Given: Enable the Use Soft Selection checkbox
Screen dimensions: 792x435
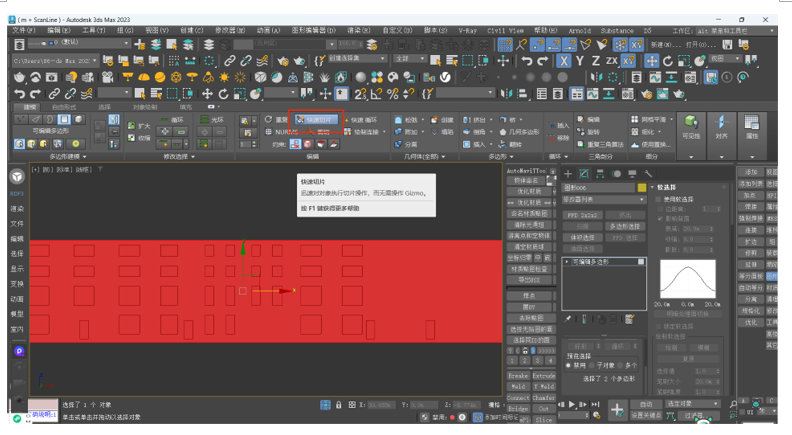Looking at the screenshot, I should 659,199.
